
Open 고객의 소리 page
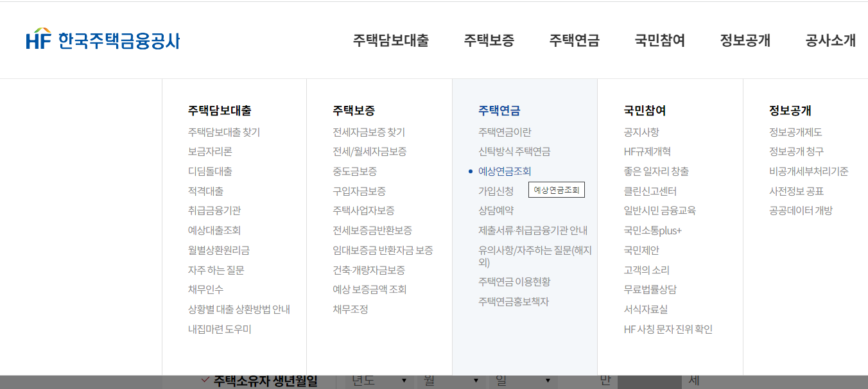tap(647, 270)
